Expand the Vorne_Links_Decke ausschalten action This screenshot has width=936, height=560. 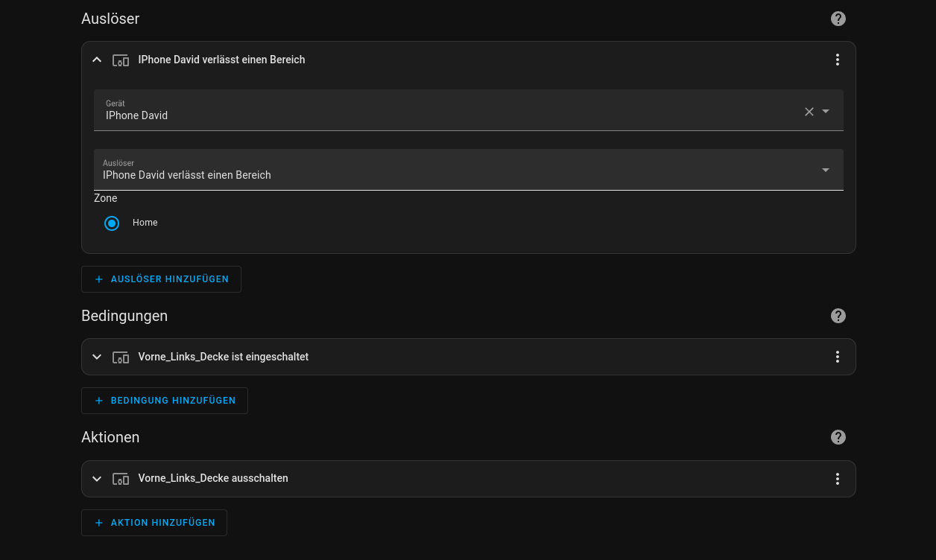(x=97, y=479)
